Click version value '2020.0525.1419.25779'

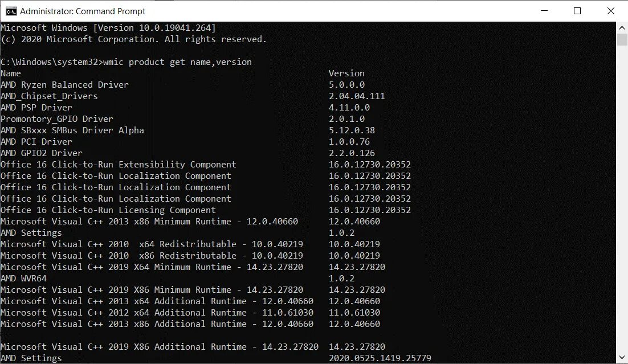(x=380, y=358)
